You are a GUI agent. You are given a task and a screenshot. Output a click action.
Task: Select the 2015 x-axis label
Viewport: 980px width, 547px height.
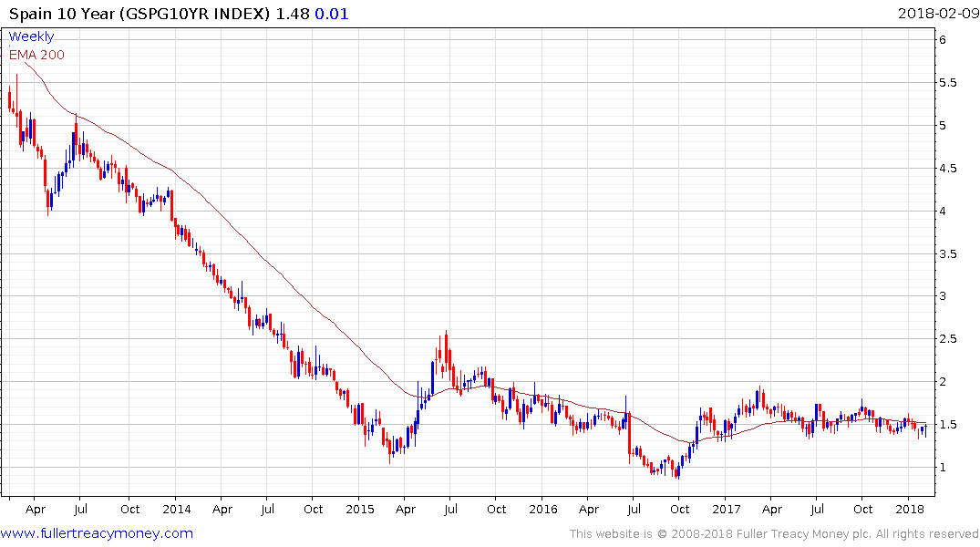360,509
